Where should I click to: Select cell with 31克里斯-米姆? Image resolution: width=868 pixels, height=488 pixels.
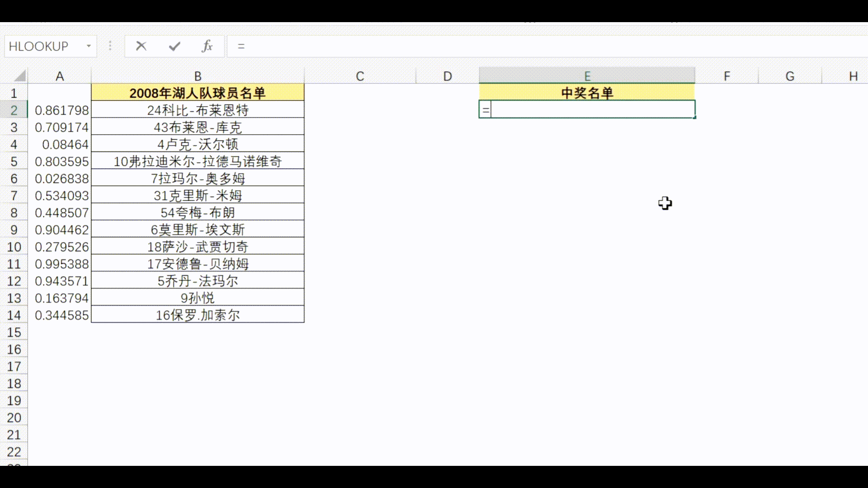click(x=198, y=196)
